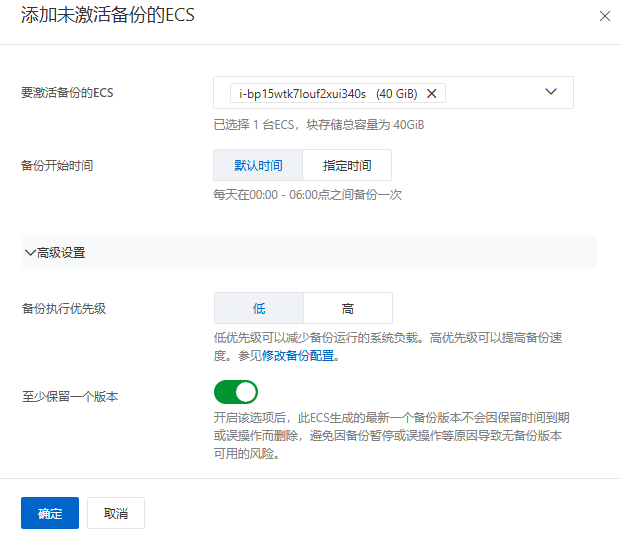Set backup priority to 高
The image size is (620, 534).
pos(348,308)
